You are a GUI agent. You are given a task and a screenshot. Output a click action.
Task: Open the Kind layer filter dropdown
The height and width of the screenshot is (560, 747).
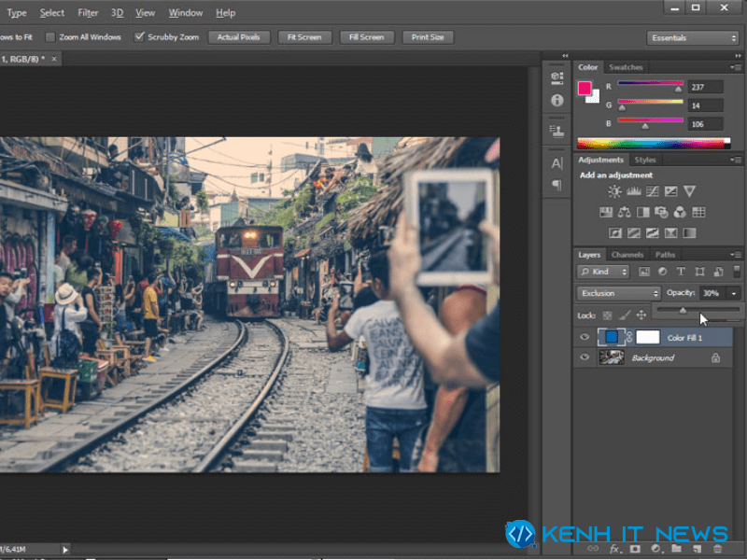(603, 272)
